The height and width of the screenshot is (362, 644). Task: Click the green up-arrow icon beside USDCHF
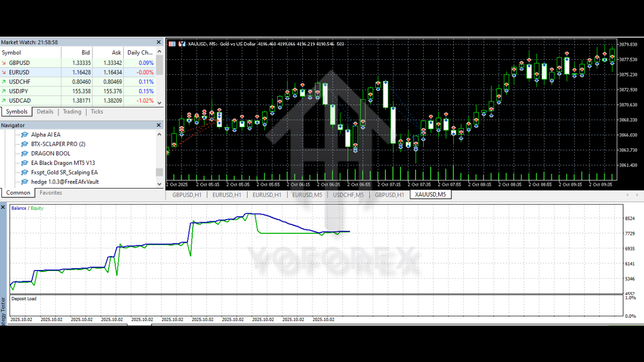point(5,81)
